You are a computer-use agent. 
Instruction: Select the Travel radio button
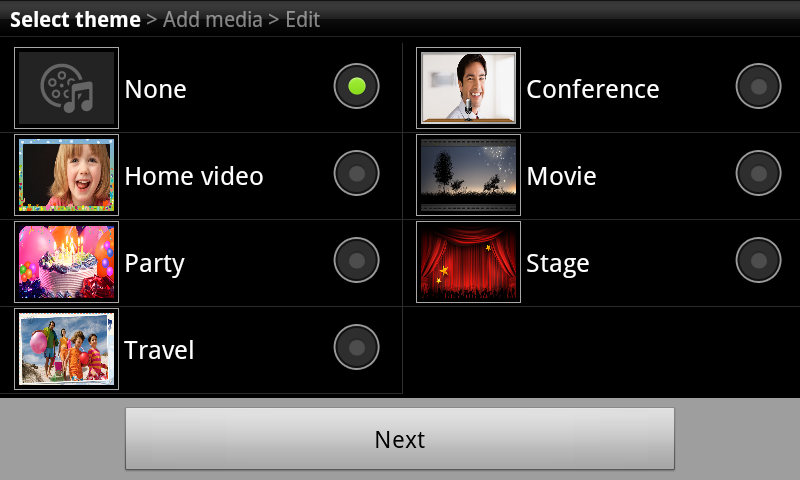coord(357,347)
